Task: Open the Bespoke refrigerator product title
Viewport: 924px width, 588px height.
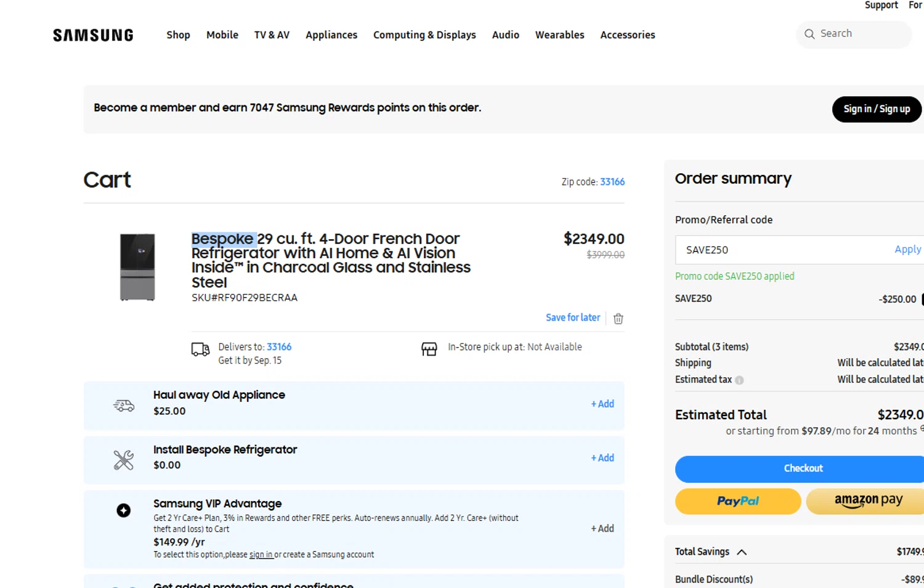Action: pyautogui.click(x=331, y=260)
